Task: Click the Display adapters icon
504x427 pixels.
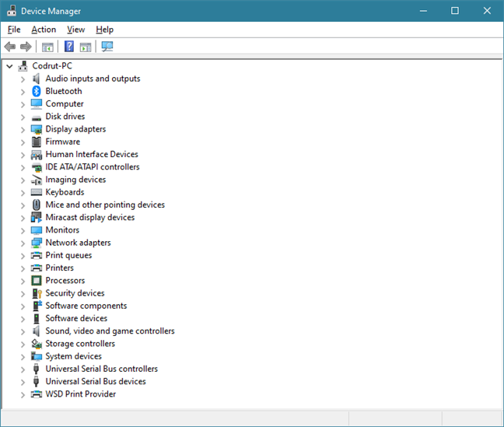Action: pyautogui.click(x=36, y=129)
